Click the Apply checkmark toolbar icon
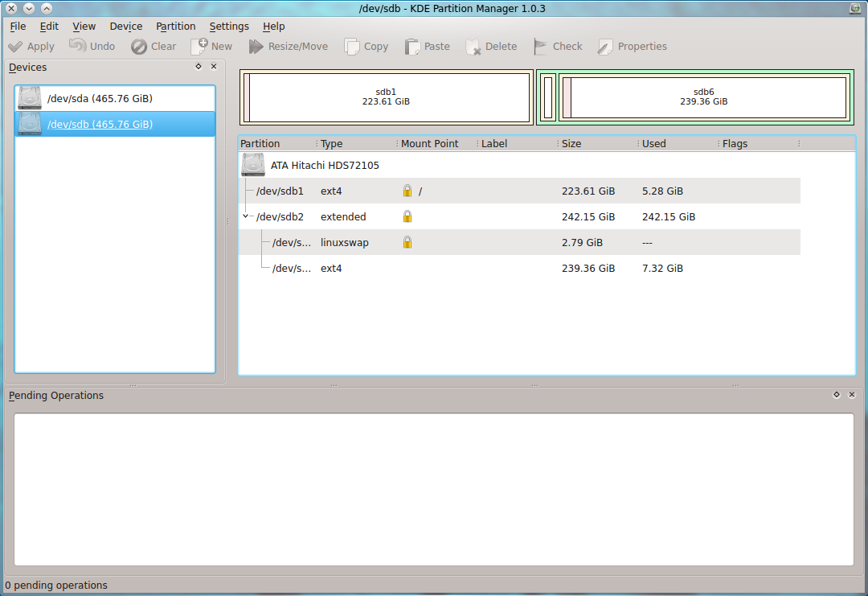The width and height of the screenshot is (868, 596). coord(15,47)
